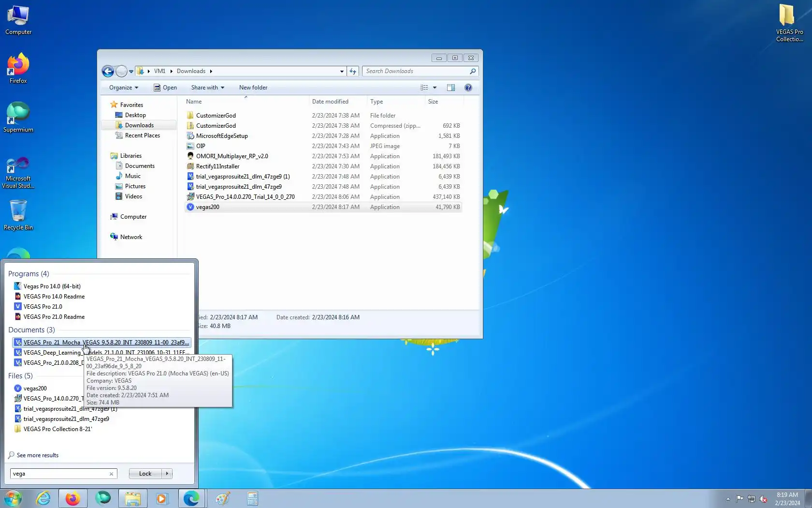Open Calculator from the taskbar

(x=252, y=498)
